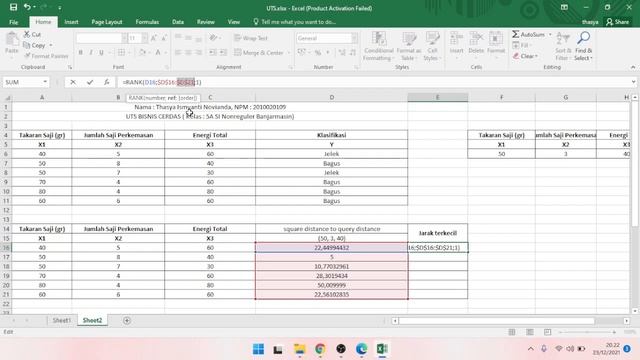
Task: Select the Jarak terkecil header cell
Action: [x=438, y=233]
